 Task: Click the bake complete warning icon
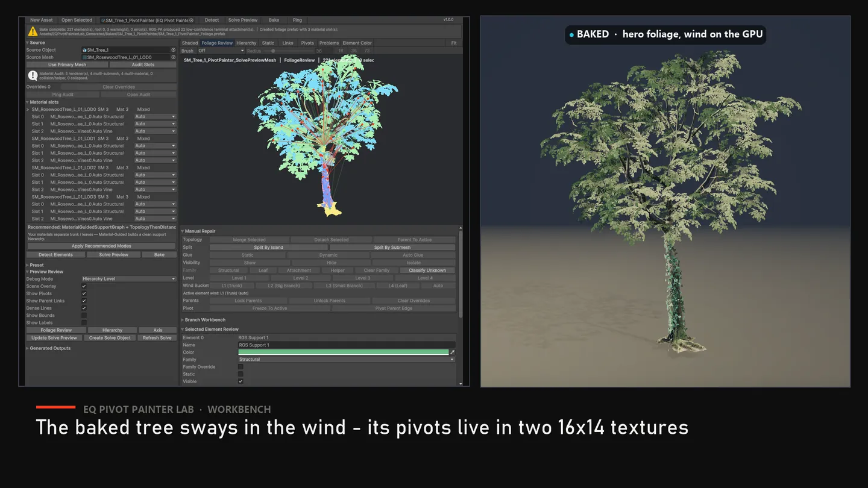tap(33, 31)
